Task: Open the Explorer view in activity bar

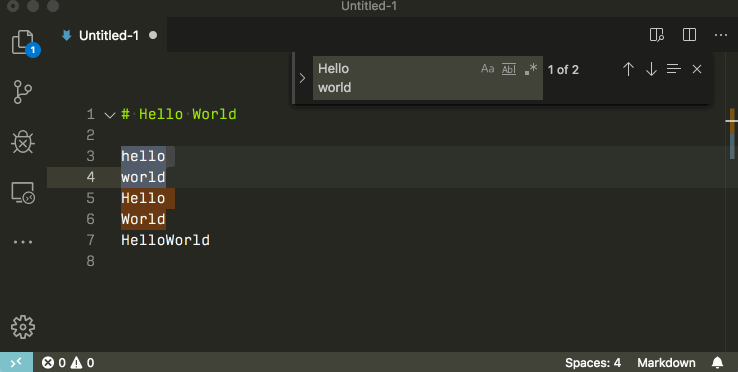Action: coord(23,42)
